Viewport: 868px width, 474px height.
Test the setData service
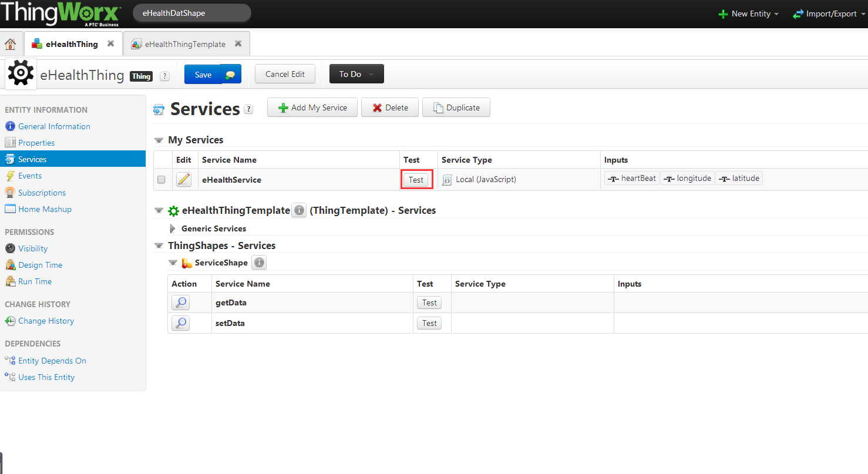point(429,323)
